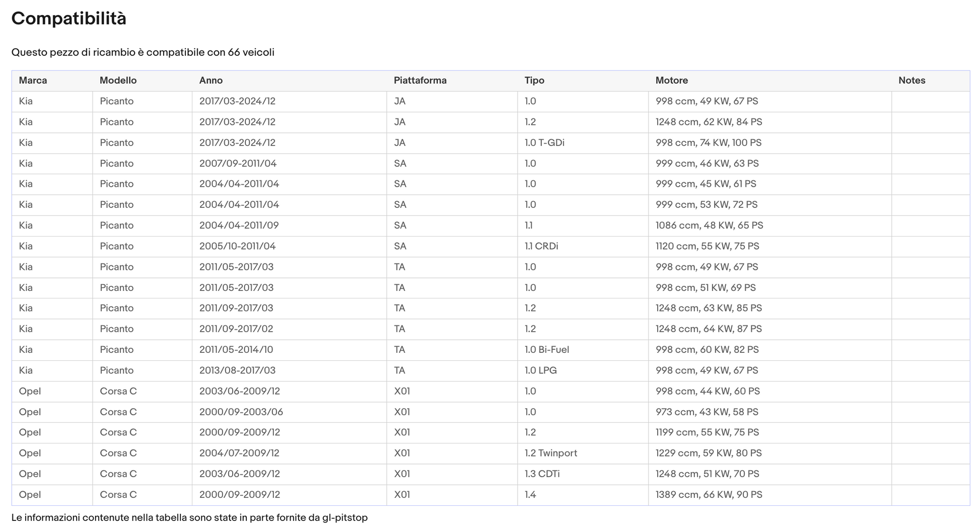
Task: Click the 1.1 CRDi type cell
Action: click(583, 246)
